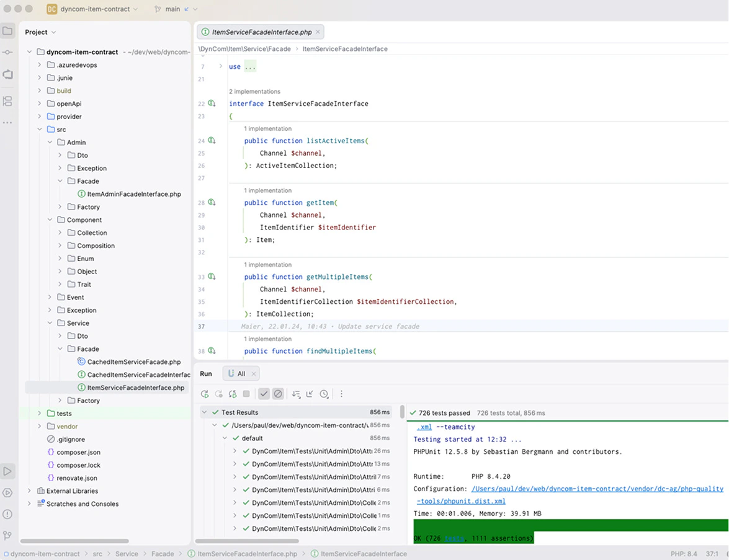The width and height of the screenshot is (729, 560).
Task: Close the ItemServiceFacadeInterface.php editor tab
Action: [x=318, y=32]
